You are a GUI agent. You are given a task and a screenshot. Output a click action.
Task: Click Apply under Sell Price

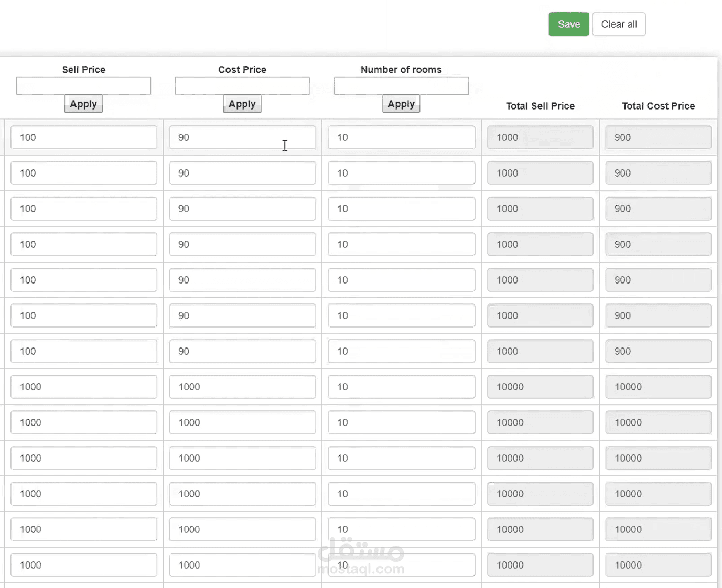pyautogui.click(x=83, y=104)
